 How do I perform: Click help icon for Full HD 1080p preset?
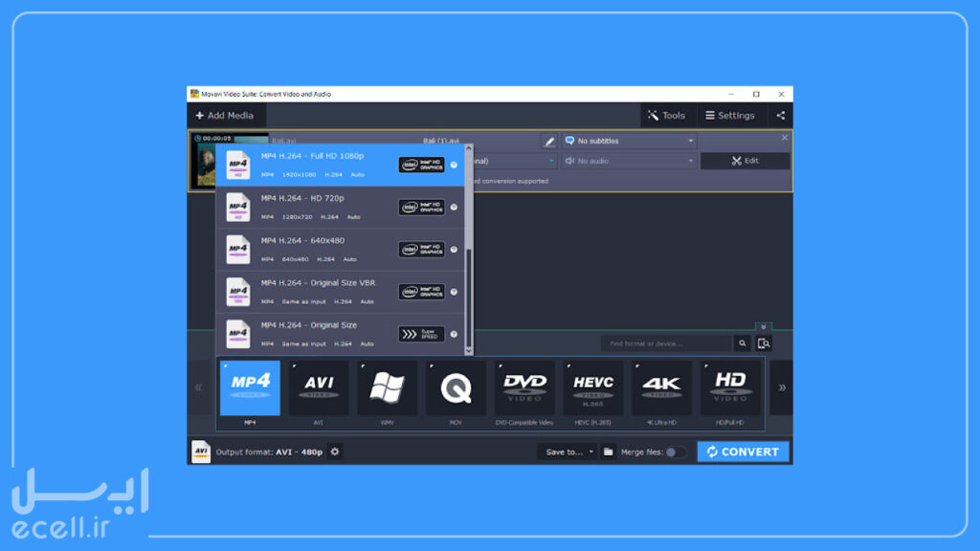455,165
